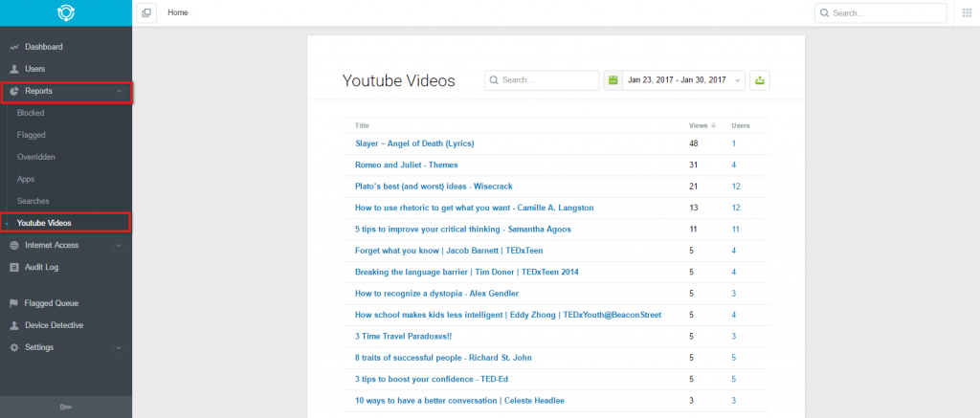Image resolution: width=980 pixels, height=418 pixels.
Task: Expand the Settings chevron
Action: point(119,348)
